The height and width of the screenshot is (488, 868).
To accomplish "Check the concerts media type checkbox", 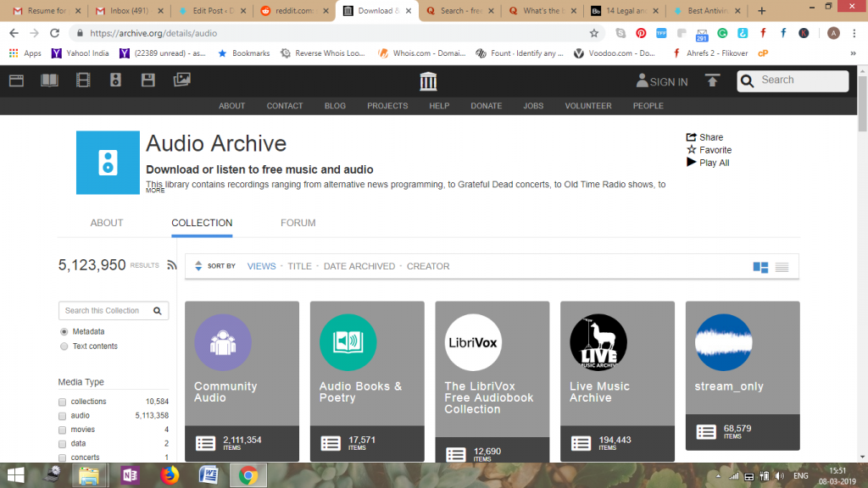I will (62, 457).
